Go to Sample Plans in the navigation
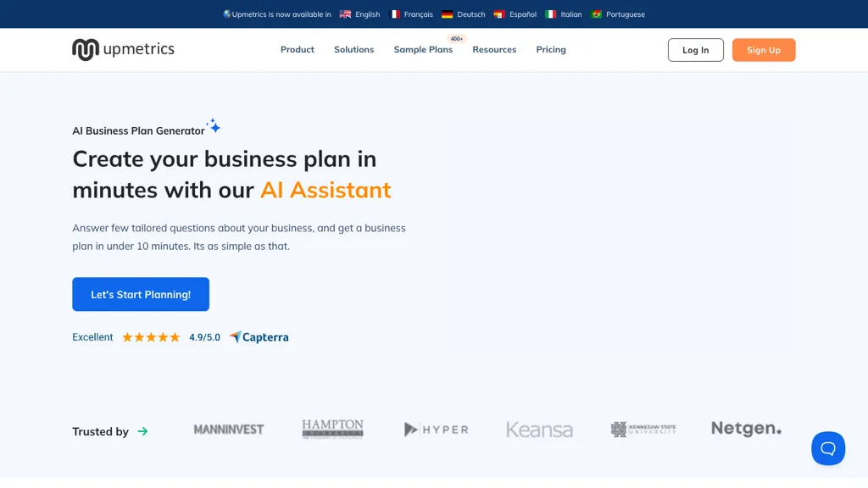Screen dimensions: 868x488 point(423,49)
